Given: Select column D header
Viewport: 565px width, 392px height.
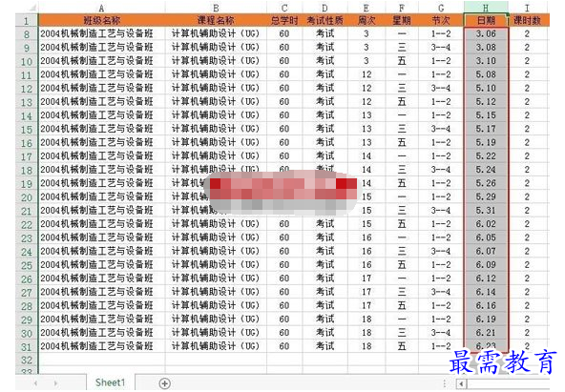Looking at the screenshot, I should [x=324, y=8].
